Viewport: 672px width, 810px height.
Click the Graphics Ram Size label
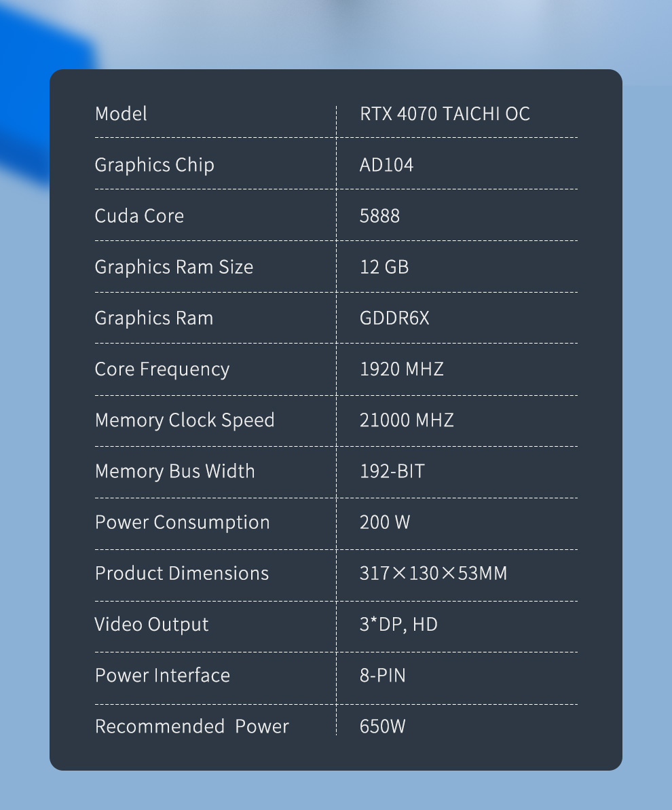pyautogui.click(x=174, y=268)
